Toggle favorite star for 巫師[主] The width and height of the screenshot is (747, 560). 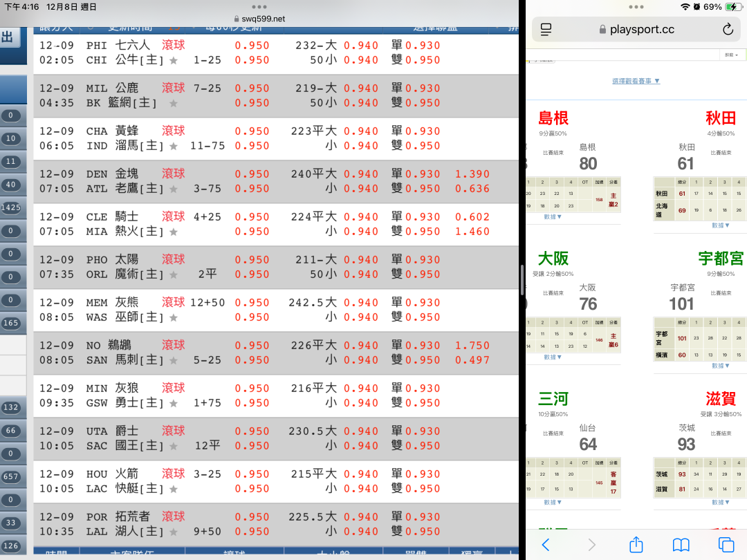(x=174, y=317)
